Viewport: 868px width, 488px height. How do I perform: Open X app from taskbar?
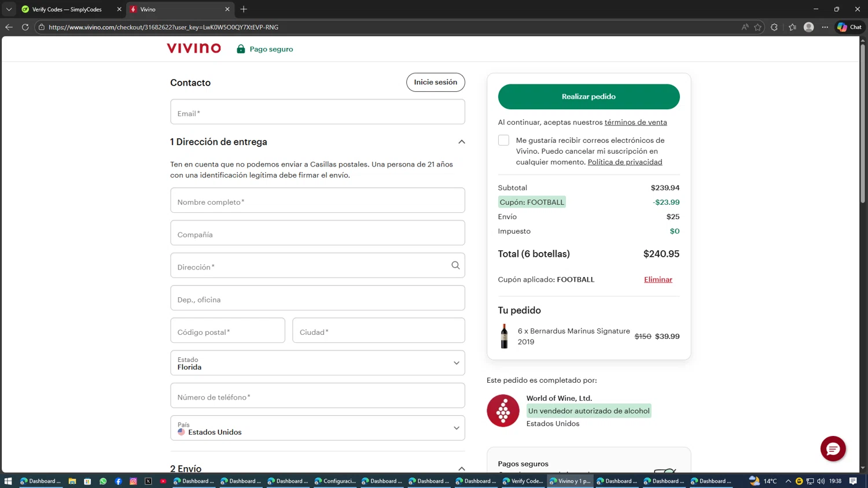point(148,481)
